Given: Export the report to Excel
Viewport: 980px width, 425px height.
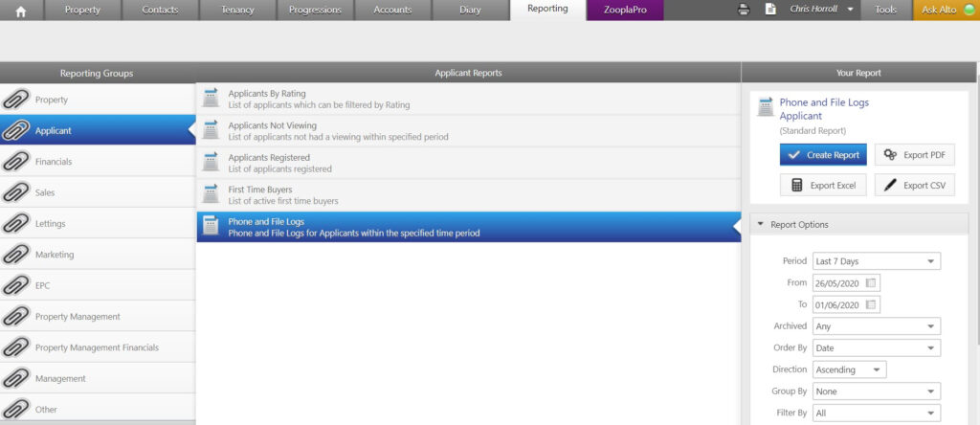Looking at the screenshot, I should coord(823,185).
